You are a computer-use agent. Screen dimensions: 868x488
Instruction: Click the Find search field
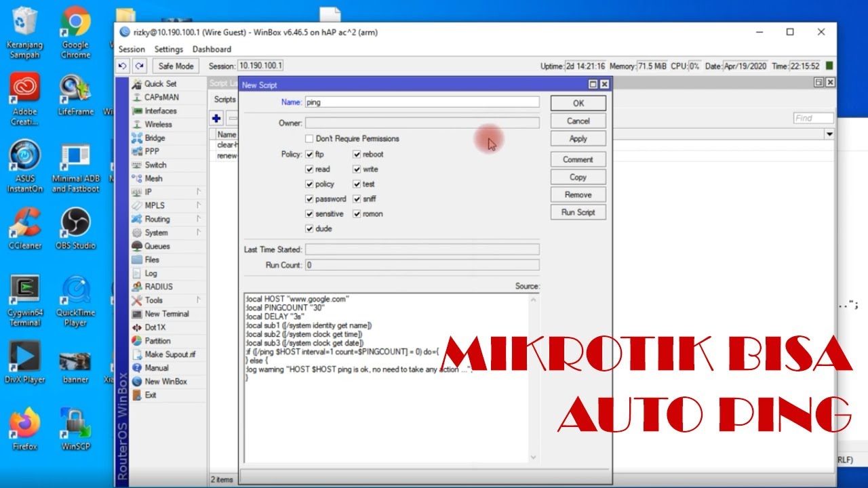[x=814, y=118]
